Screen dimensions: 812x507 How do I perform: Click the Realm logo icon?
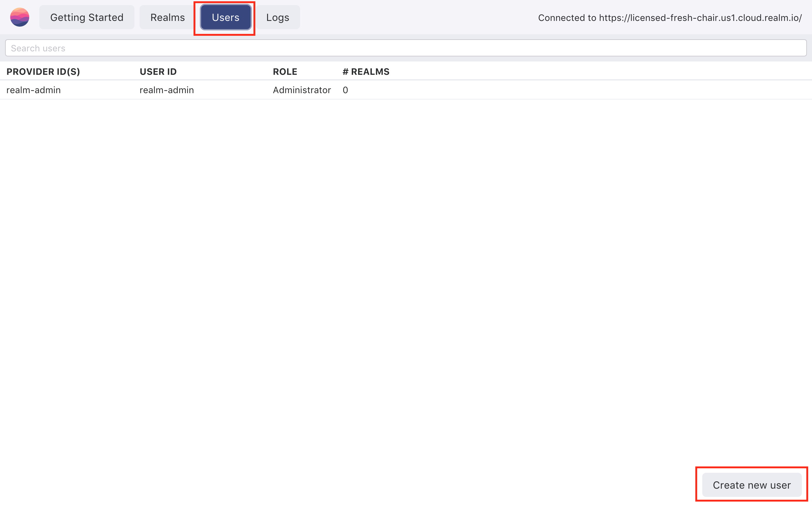(x=19, y=17)
